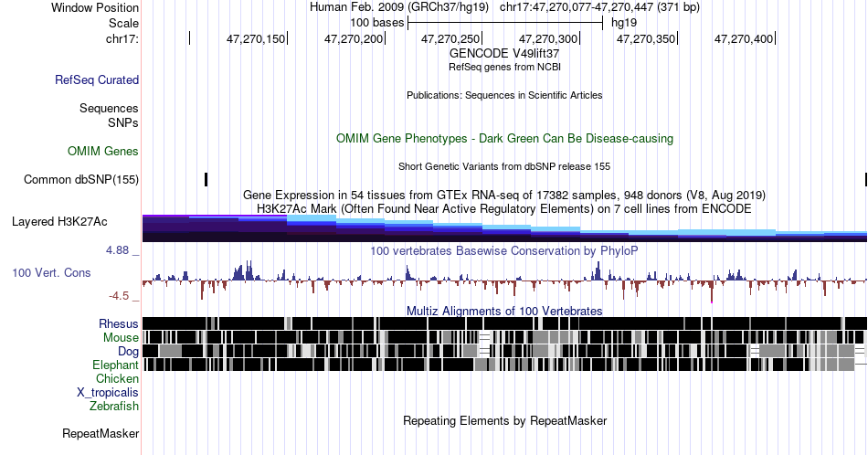Click the Rhesus alignment label
This screenshot has height=455, width=868.
click(119, 323)
